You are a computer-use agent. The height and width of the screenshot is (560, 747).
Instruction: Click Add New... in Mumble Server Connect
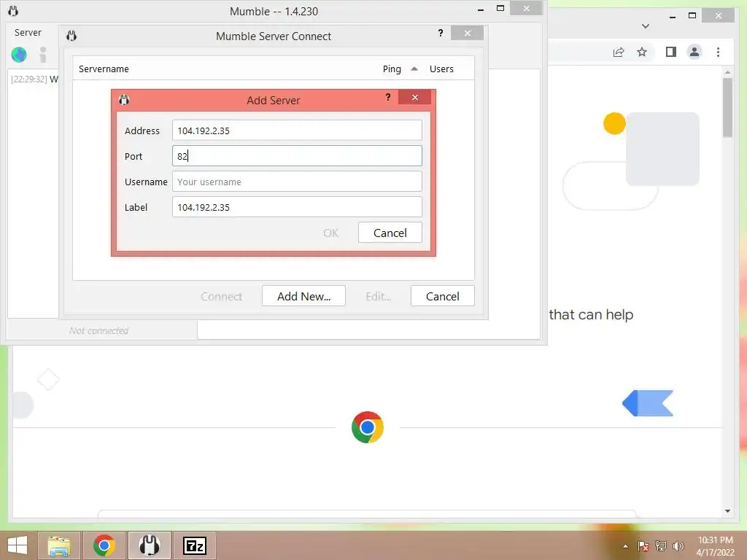click(303, 296)
